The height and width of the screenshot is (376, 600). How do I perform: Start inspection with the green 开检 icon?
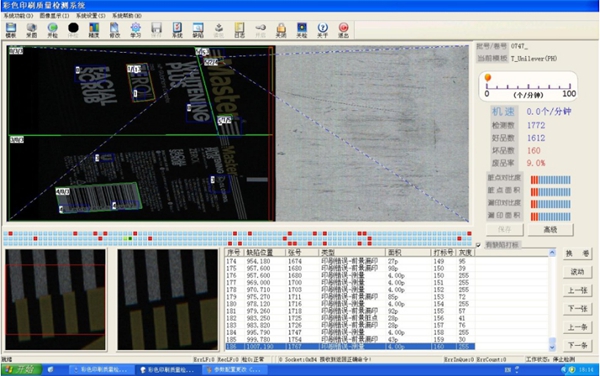click(52, 30)
